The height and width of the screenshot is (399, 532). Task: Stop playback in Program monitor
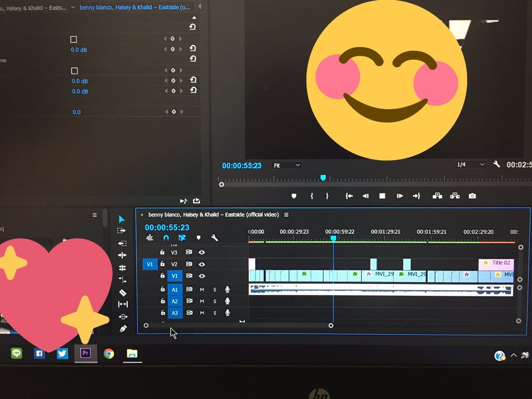[382, 196]
